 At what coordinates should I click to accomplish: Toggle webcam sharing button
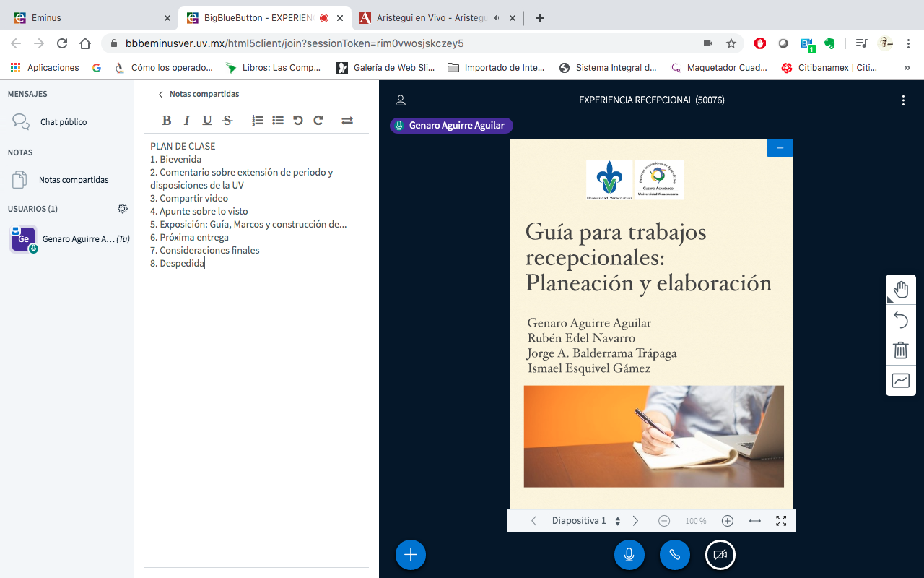(720, 555)
